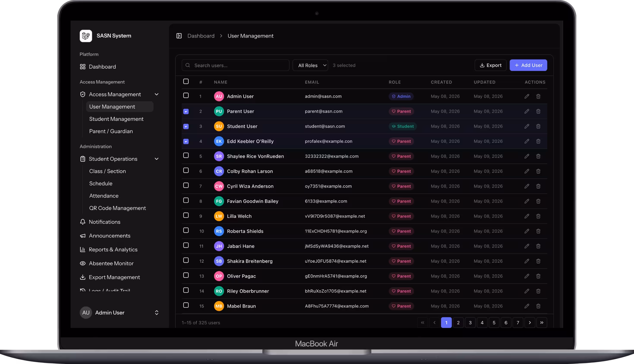Check the Jabari Hane row checkbox
This screenshot has height=364, width=634.
tap(186, 245)
